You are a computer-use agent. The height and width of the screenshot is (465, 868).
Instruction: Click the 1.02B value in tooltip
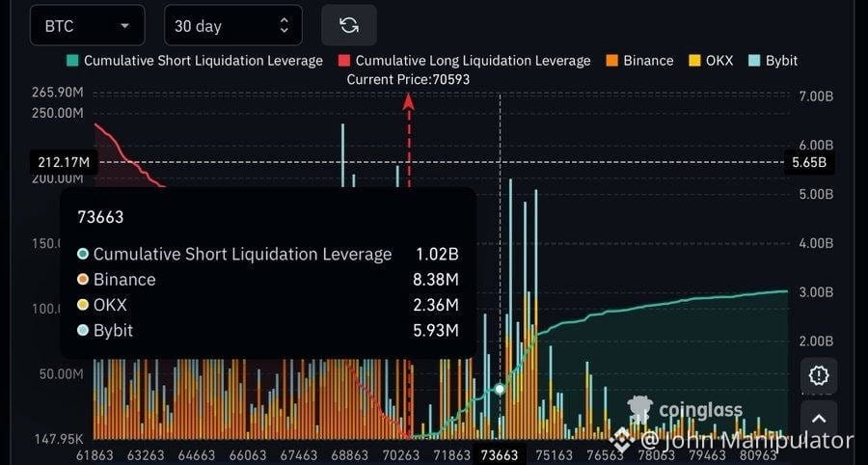(437, 254)
